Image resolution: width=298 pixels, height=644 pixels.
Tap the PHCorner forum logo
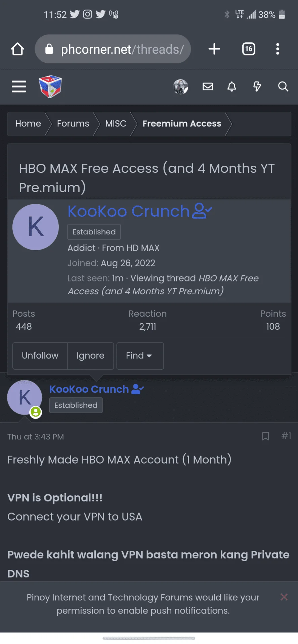point(50,87)
